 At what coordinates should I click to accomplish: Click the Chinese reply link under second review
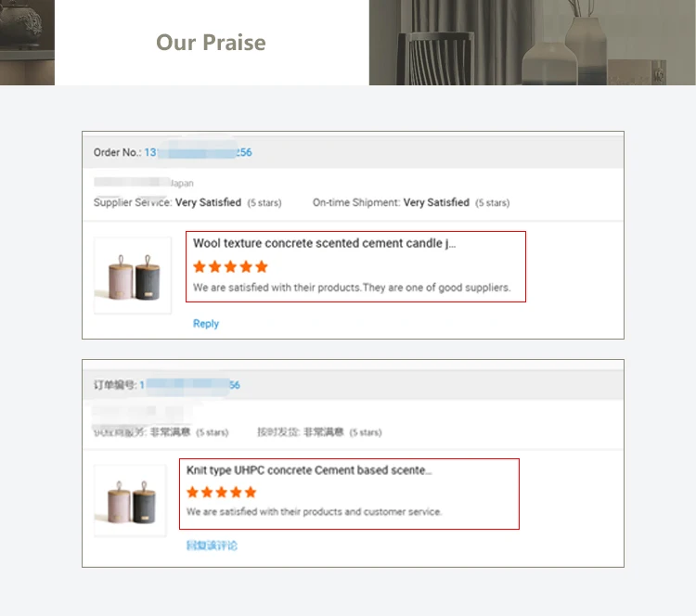(212, 545)
